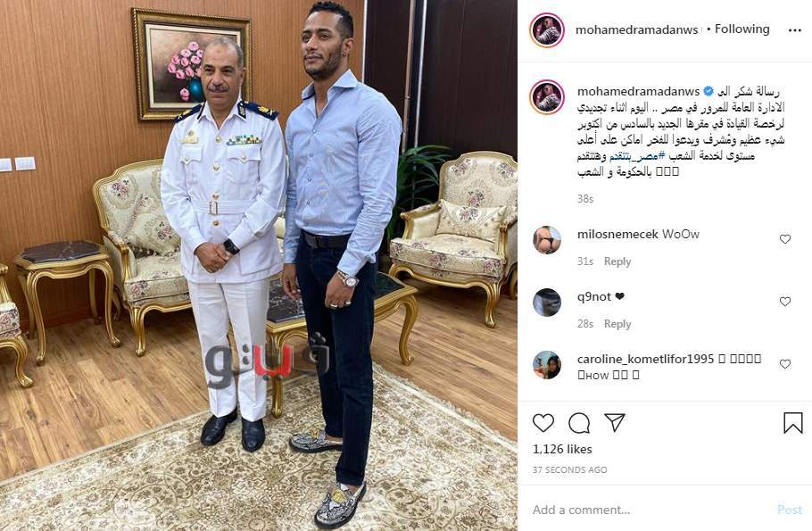Reply to the q9not comment
812x531 pixels.
pos(617,324)
